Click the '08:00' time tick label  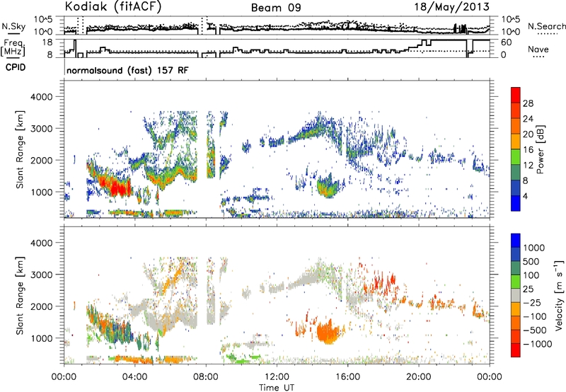[206, 377]
